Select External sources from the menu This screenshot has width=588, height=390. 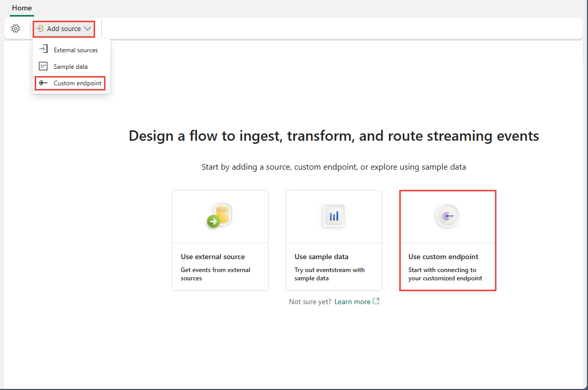[74, 50]
